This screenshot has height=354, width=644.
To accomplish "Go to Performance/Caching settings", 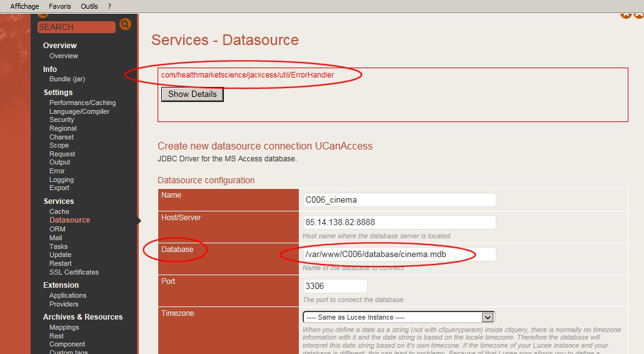I will [x=83, y=103].
